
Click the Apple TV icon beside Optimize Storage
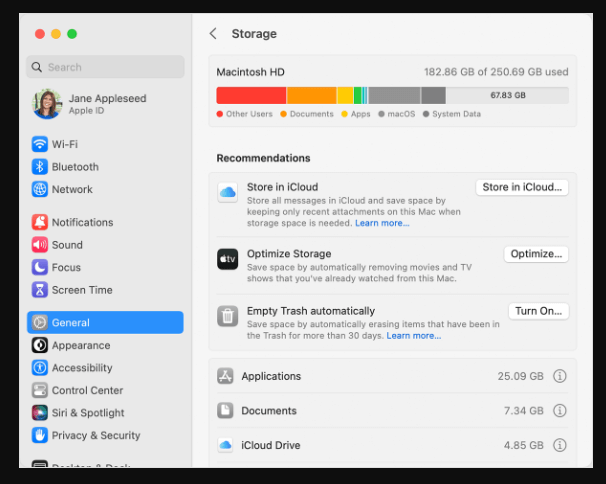[228, 259]
